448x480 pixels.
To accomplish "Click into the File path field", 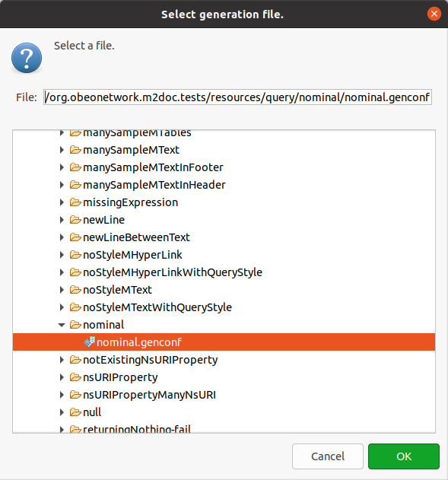I will click(x=237, y=97).
